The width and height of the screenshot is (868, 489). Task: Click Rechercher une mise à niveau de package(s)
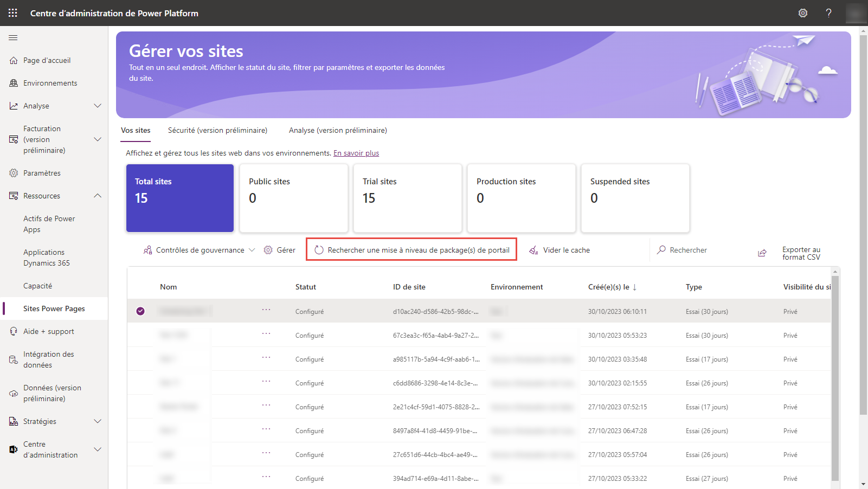tap(411, 249)
